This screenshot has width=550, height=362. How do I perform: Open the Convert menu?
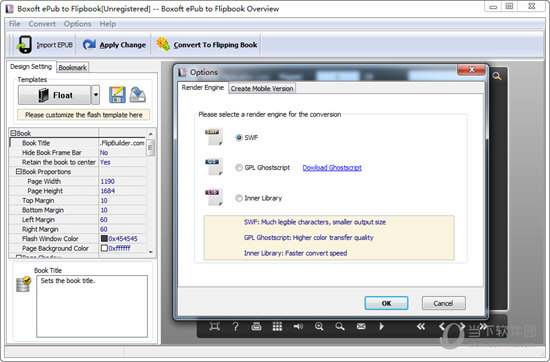[x=42, y=24]
